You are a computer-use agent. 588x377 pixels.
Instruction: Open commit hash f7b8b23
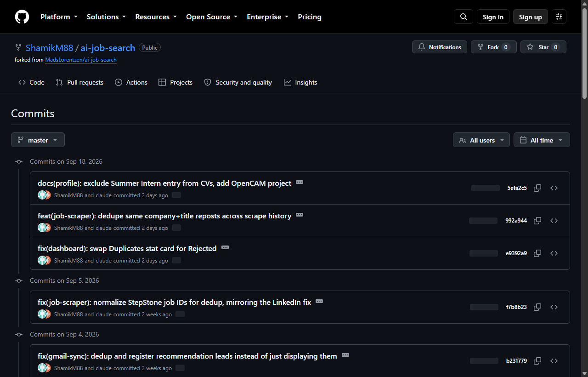516,307
